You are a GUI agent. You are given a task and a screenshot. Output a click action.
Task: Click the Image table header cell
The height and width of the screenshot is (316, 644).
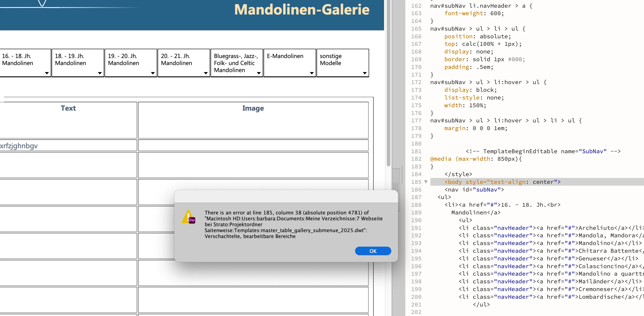[253, 108]
